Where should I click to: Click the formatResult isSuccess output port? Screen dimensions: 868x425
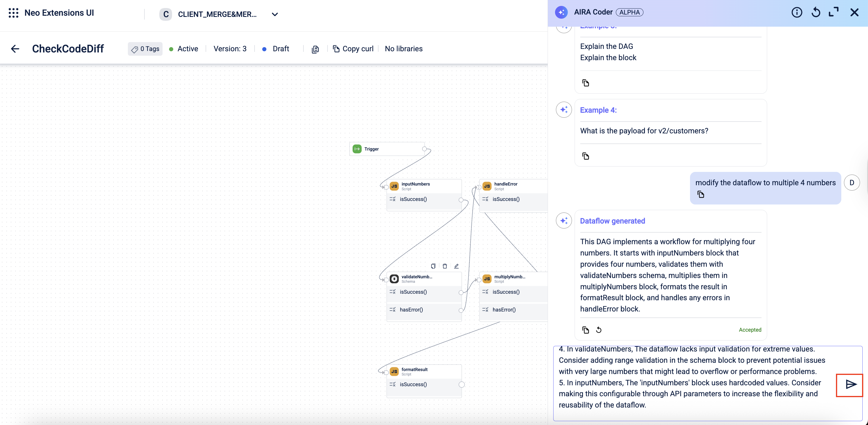(462, 385)
